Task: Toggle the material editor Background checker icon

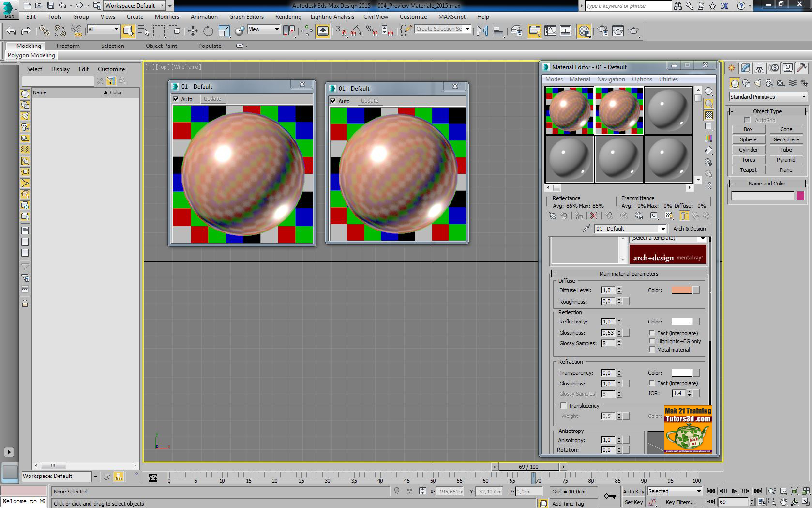Action: (708, 115)
